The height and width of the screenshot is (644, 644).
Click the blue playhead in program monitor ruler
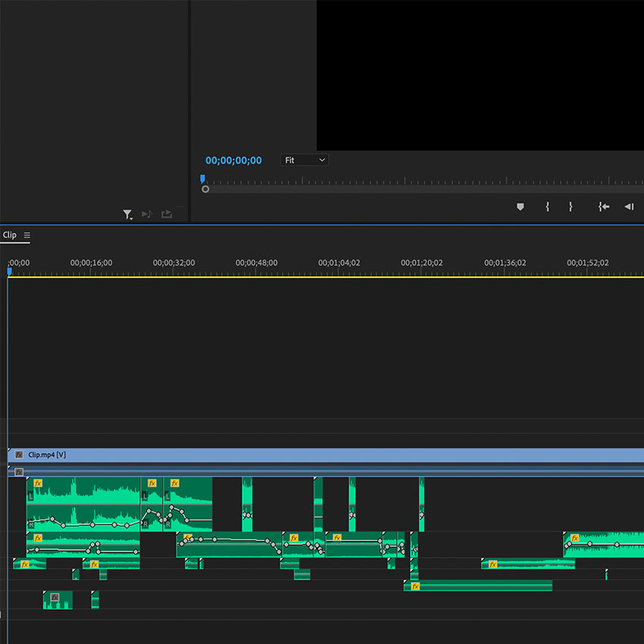point(202,180)
